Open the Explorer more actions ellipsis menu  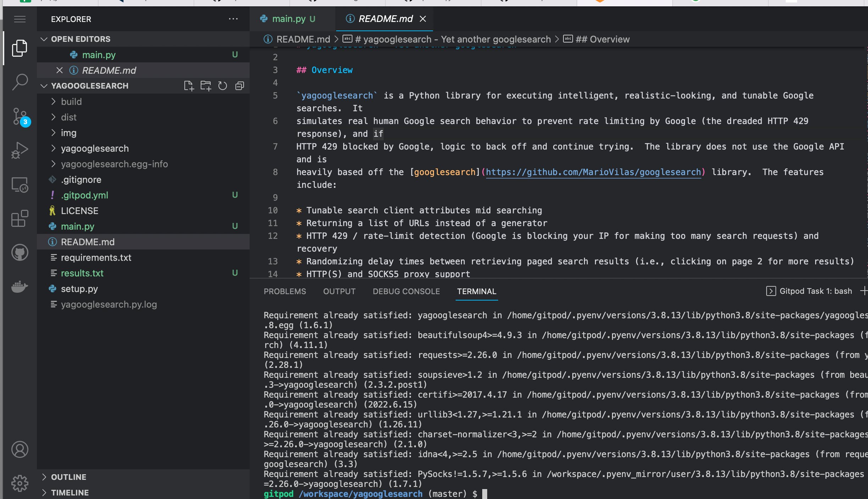coord(233,19)
